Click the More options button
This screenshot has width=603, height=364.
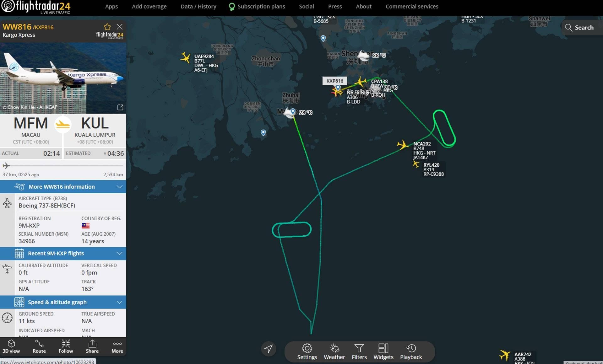117,346
